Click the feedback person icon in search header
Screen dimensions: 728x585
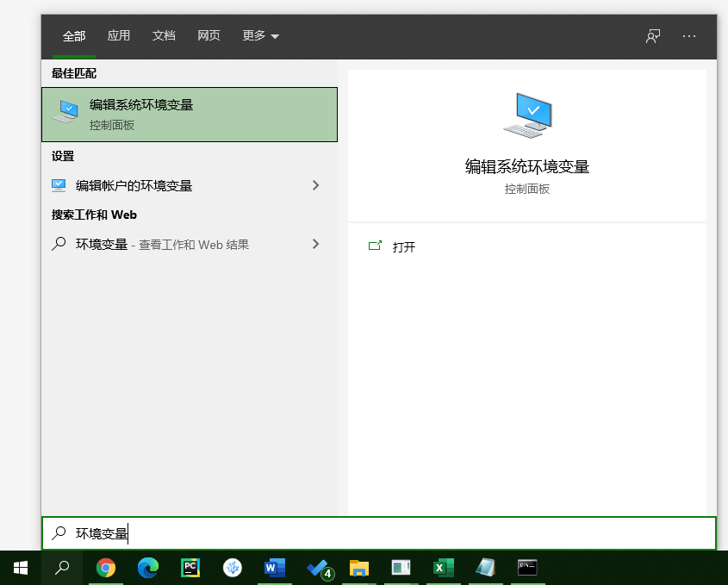point(653,36)
